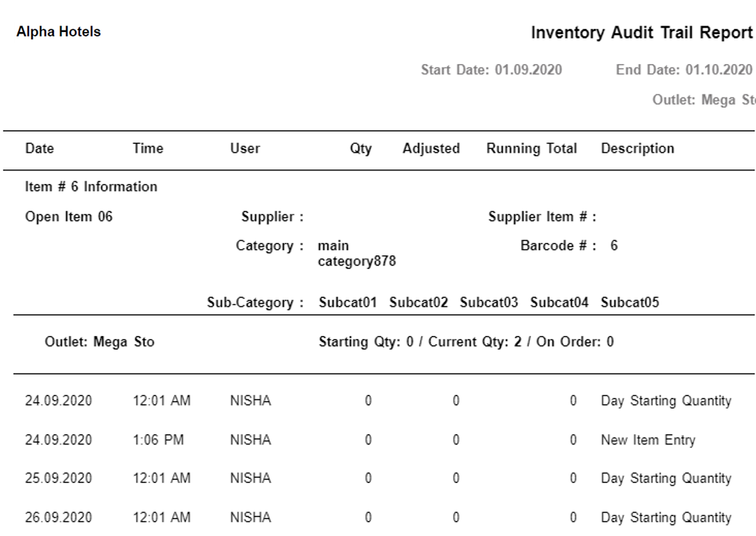
Task: Click the Time column header
Action: [147, 148]
